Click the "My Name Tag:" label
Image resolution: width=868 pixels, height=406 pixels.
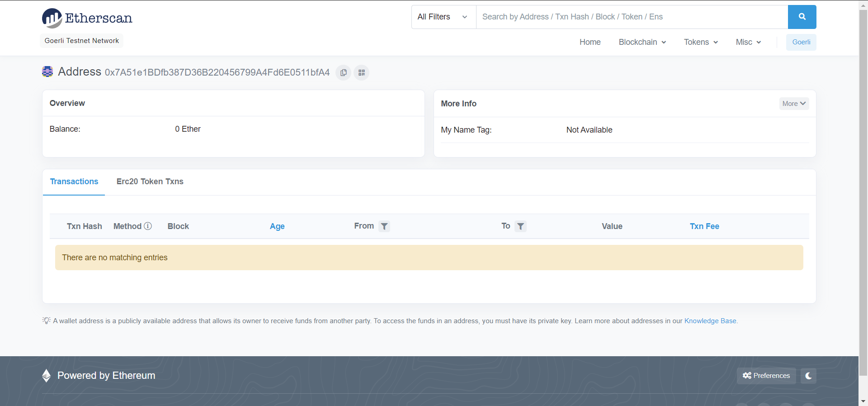pyautogui.click(x=466, y=130)
